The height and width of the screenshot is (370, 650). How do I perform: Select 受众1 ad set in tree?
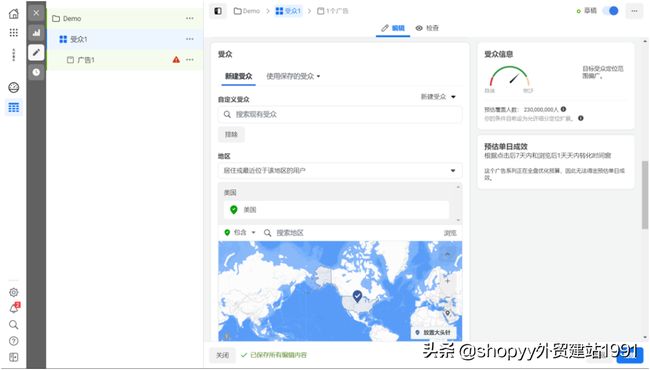point(125,39)
